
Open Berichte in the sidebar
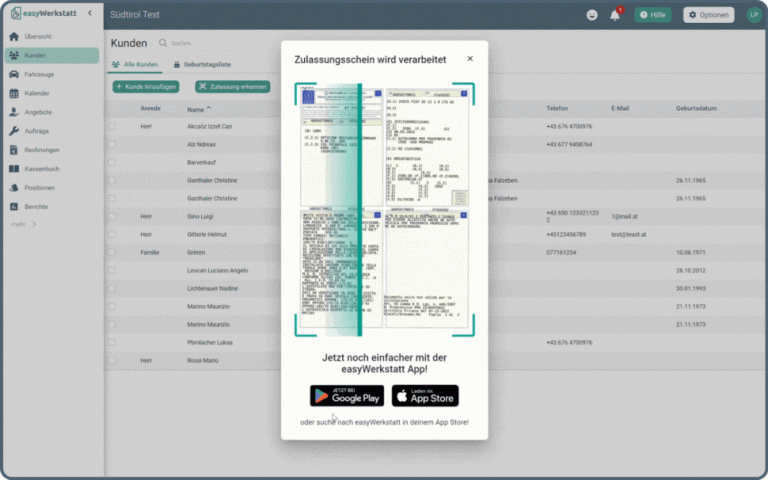(36, 206)
